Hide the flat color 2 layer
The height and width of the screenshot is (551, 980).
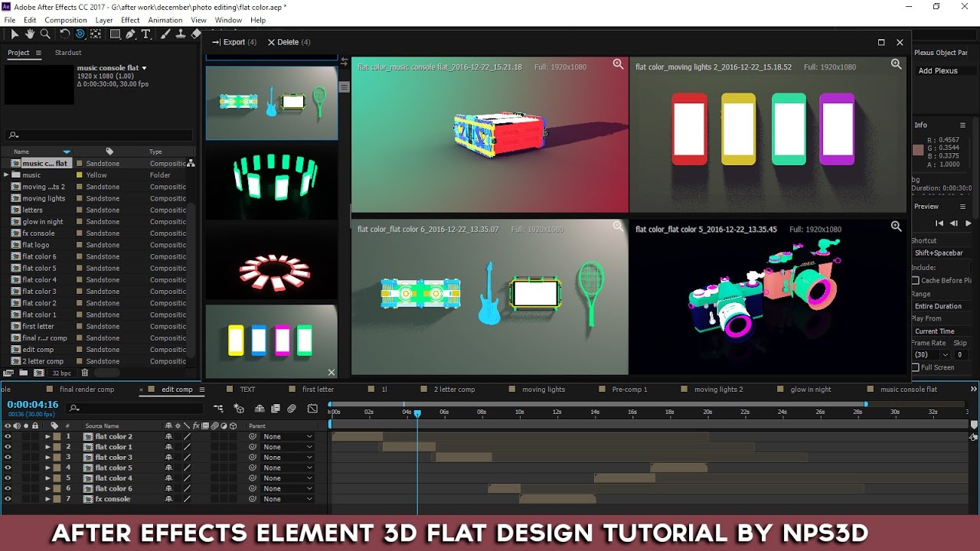pos(8,436)
